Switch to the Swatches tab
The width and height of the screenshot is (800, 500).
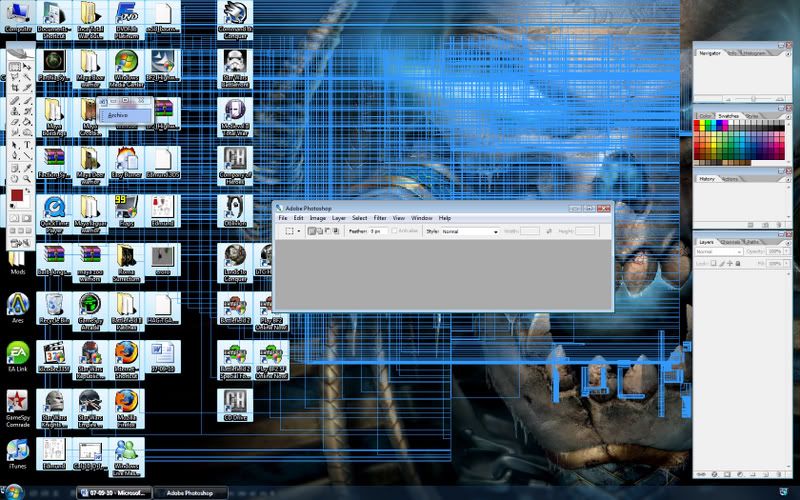(x=728, y=116)
